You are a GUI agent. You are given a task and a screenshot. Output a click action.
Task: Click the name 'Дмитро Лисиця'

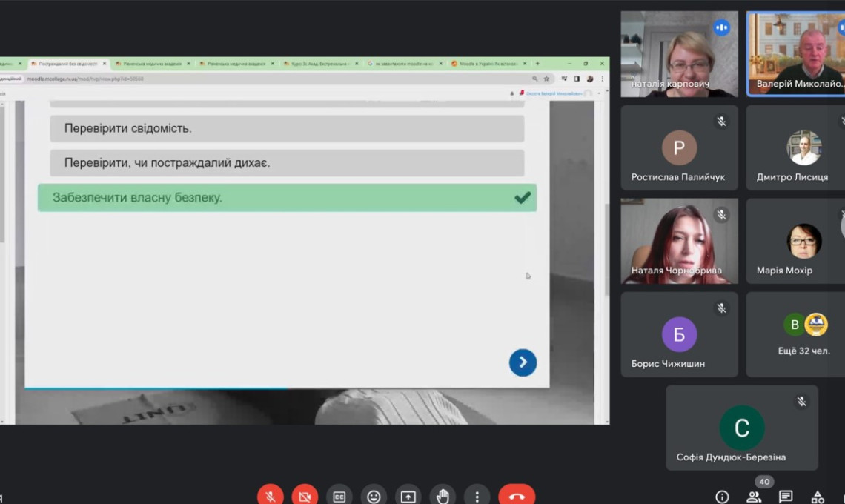[792, 177]
